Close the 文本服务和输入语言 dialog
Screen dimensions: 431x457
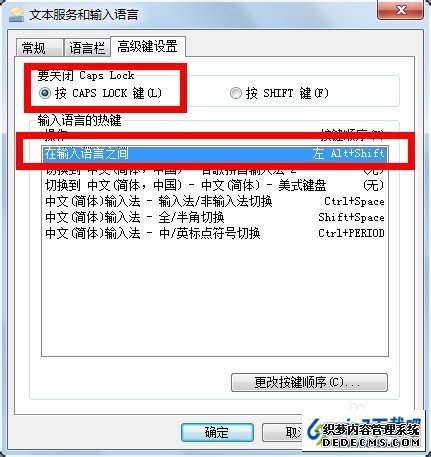(x=400, y=10)
